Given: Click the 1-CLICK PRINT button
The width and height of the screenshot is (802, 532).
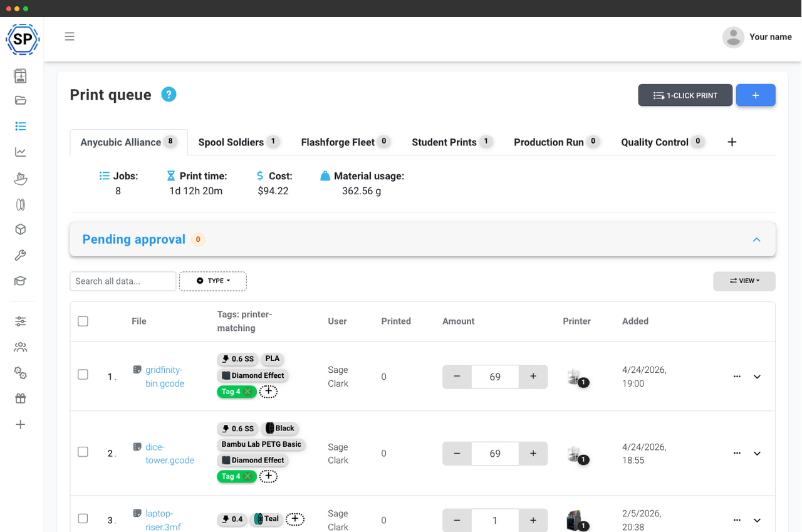Looking at the screenshot, I should [685, 95].
